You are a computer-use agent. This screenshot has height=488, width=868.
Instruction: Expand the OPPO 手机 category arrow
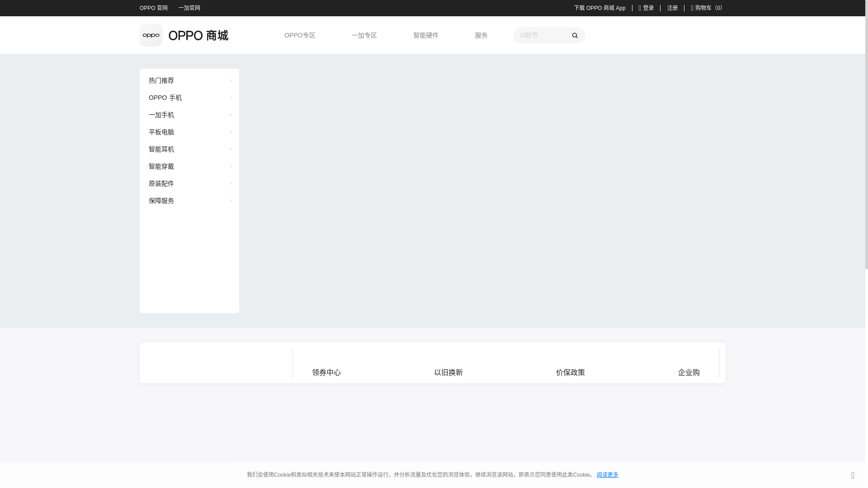pos(231,98)
